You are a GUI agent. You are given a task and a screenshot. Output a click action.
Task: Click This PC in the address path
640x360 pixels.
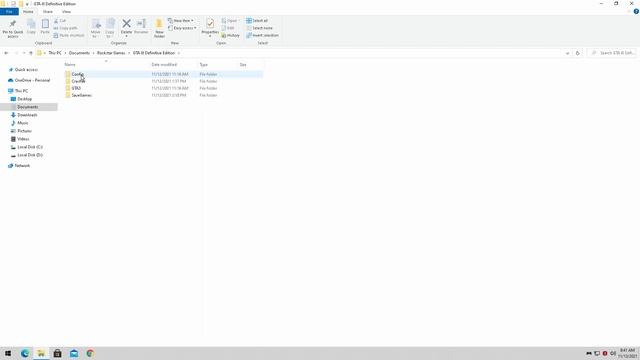[55, 53]
